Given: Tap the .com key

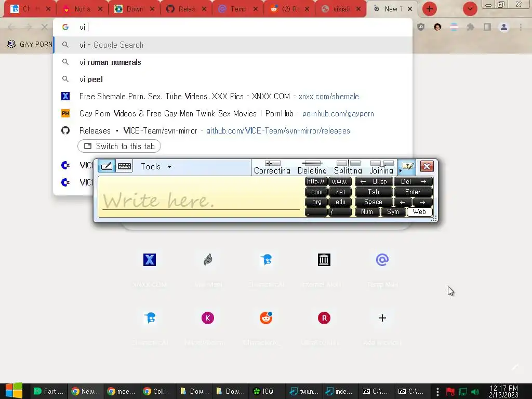Looking at the screenshot, I should (x=316, y=192).
